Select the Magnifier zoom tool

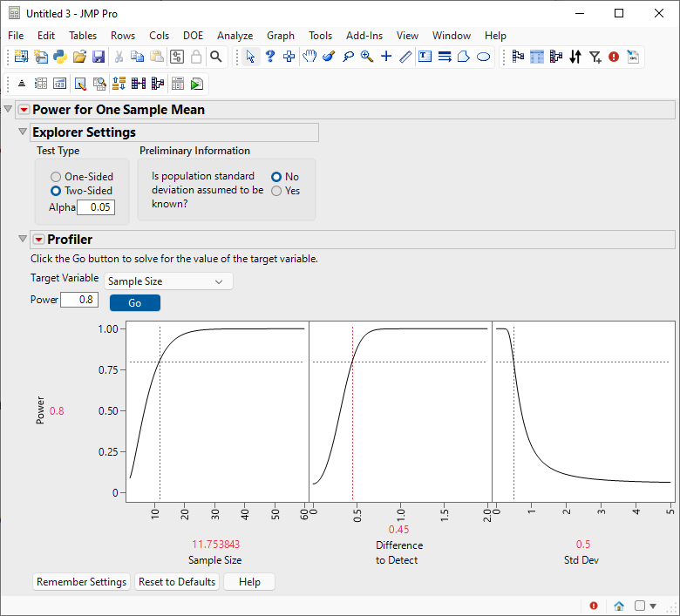coord(367,57)
